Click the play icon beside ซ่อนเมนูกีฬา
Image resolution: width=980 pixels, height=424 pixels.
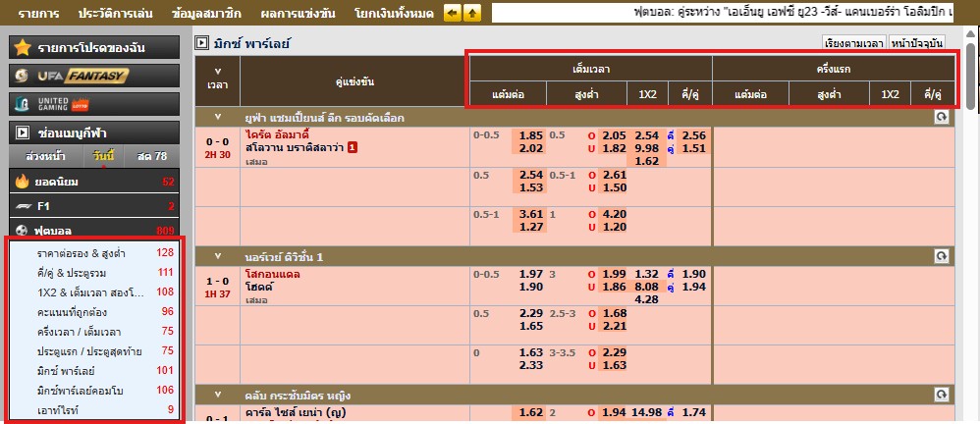pyautogui.click(x=23, y=132)
